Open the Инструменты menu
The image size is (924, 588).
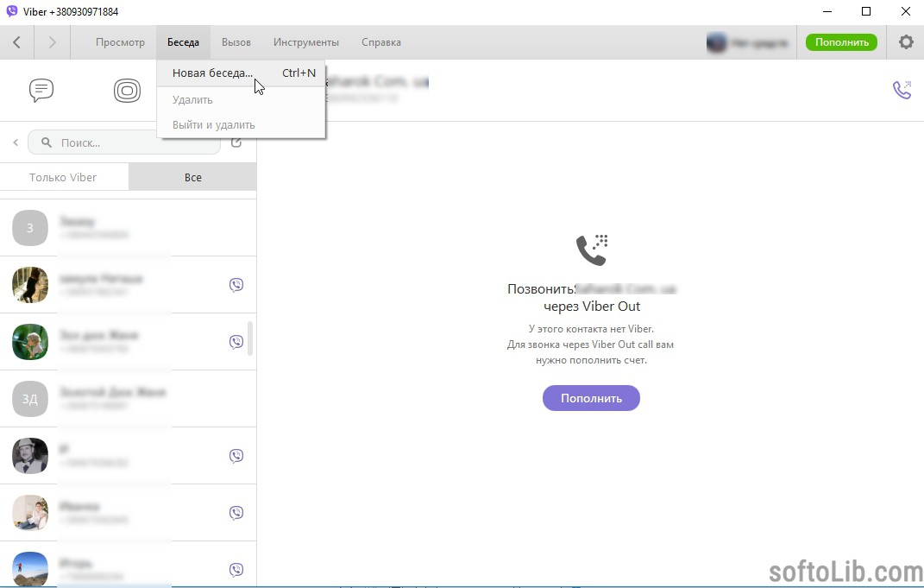pyautogui.click(x=305, y=42)
